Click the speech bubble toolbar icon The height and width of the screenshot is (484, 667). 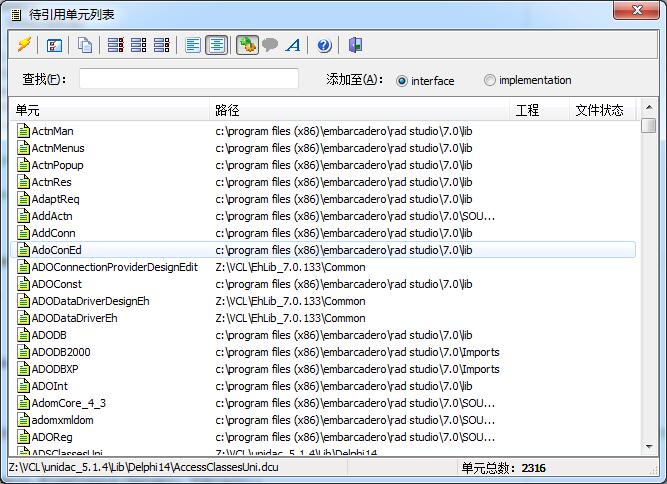pos(270,45)
